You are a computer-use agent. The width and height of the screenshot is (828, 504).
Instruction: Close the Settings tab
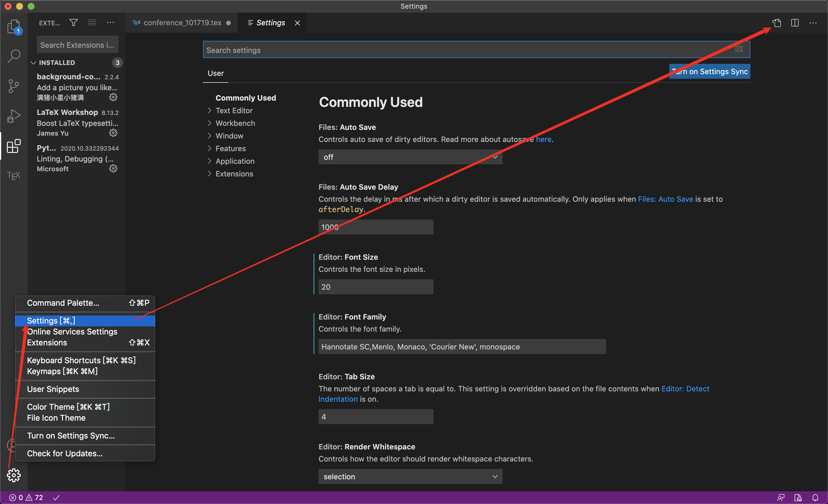(x=297, y=23)
